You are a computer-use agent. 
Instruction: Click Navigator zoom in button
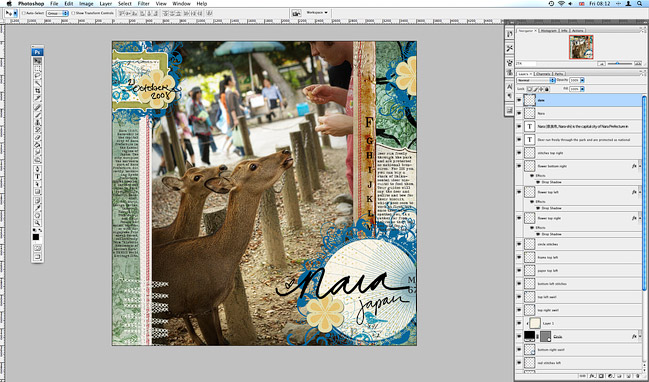[x=637, y=64]
